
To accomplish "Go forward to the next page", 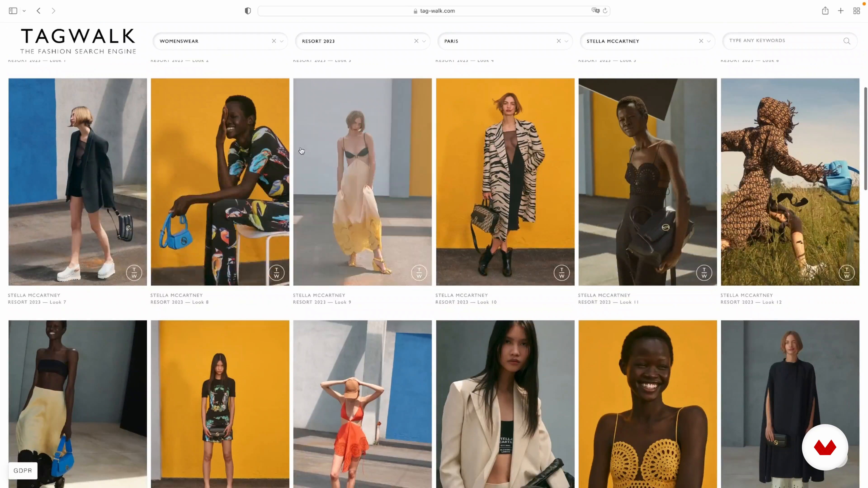I will [x=54, y=11].
